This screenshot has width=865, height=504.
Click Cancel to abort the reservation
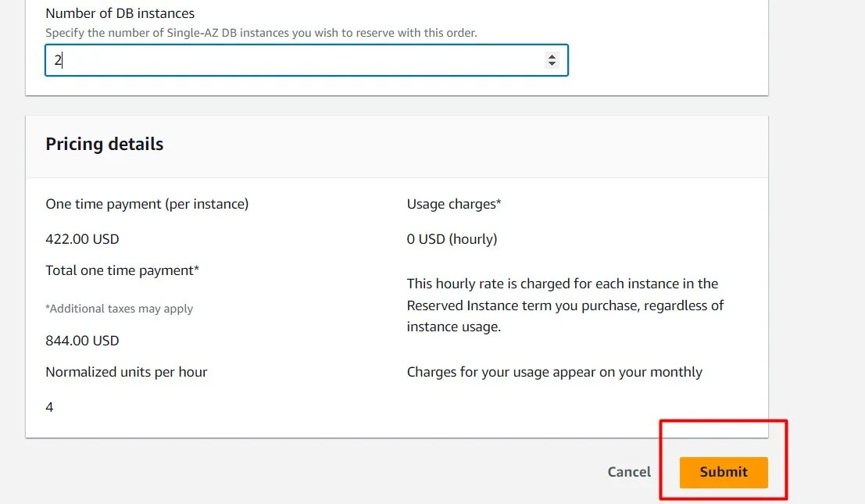coord(628,472)
